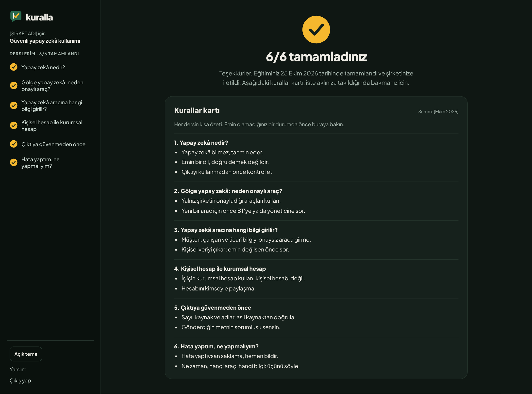Click card heading "4. Kişisel hesap ile kurumsal hesap"

[x=220, y=269]
